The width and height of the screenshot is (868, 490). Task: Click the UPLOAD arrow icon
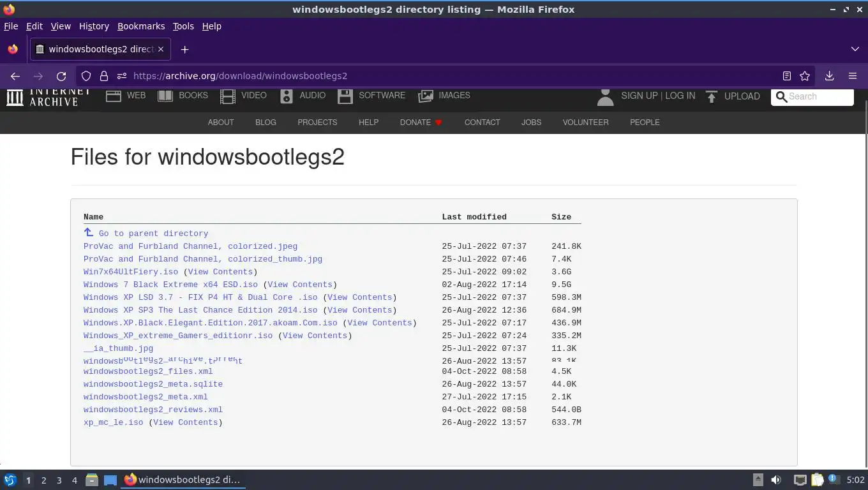tap(712, 96)
